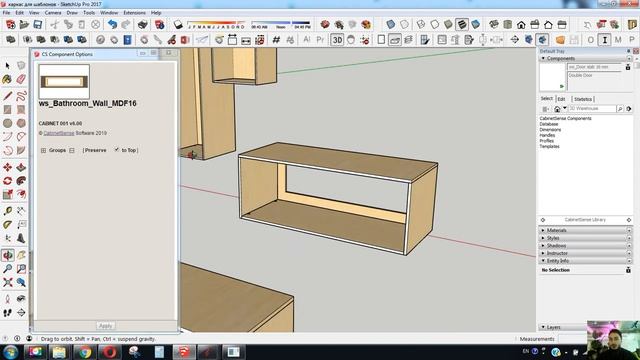Expand all Groups with plus box
640x360 pixels.
(x=43, y=151)
